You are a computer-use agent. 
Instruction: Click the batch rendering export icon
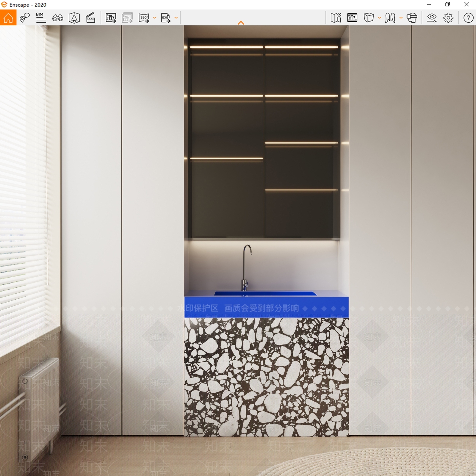(127, 18)
